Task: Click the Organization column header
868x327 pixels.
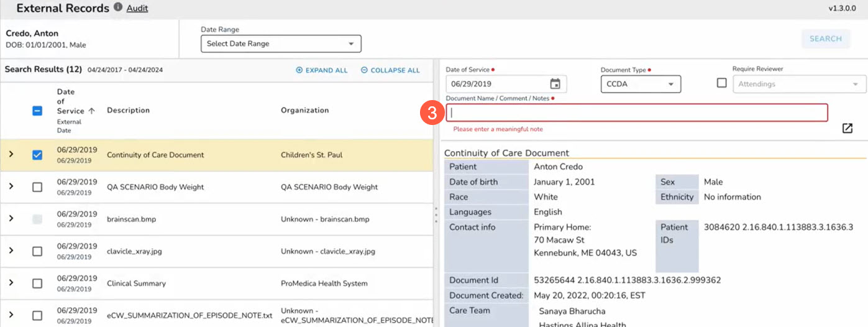Action: 304,111
